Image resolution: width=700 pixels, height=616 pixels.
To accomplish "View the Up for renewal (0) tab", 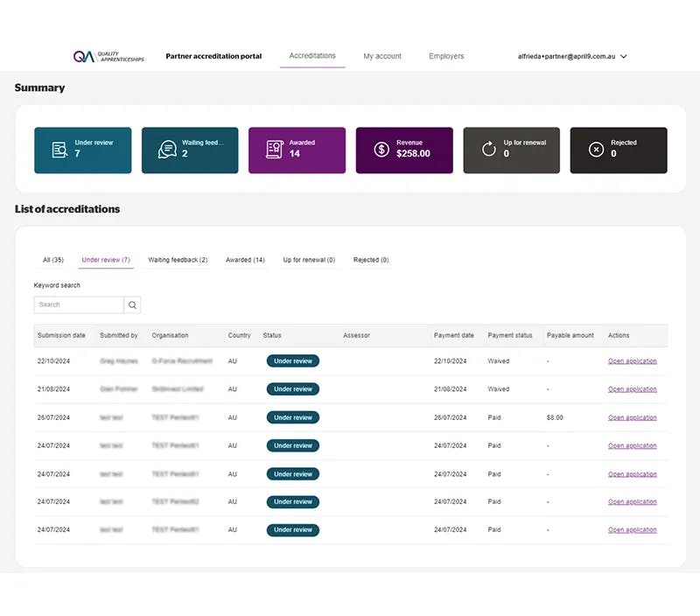I will [x=309, y=260].
